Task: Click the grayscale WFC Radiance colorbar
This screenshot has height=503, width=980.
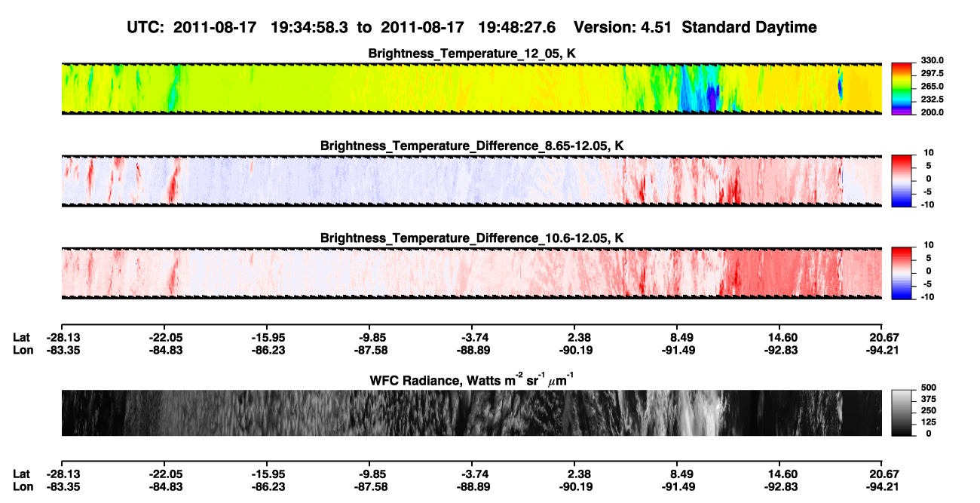Action: pyautogui.click(x=902, y=412)
